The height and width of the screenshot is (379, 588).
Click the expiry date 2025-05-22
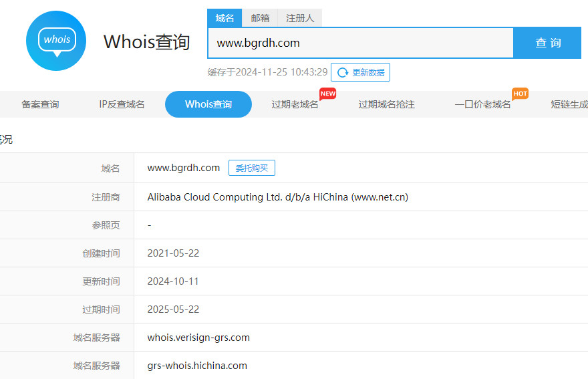[173, 309]
